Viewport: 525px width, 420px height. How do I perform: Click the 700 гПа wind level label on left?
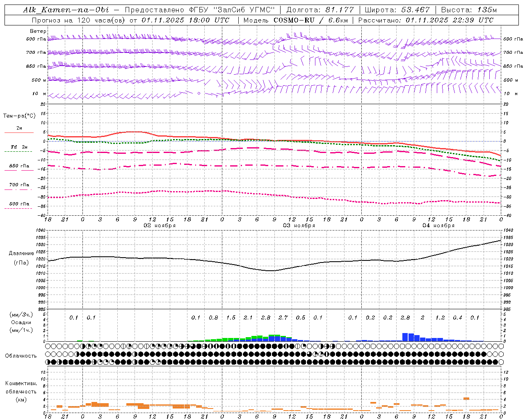36,52
